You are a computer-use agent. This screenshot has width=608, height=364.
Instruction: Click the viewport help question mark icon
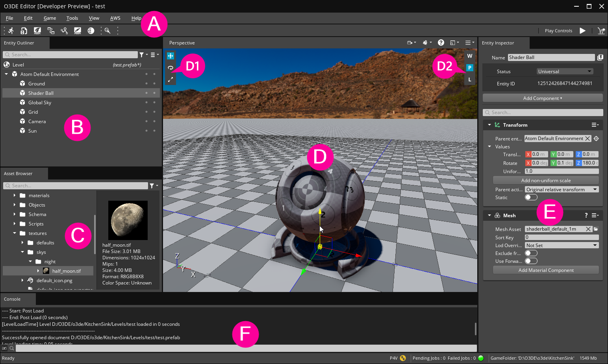pyautogui.click(x=441, y=42)
